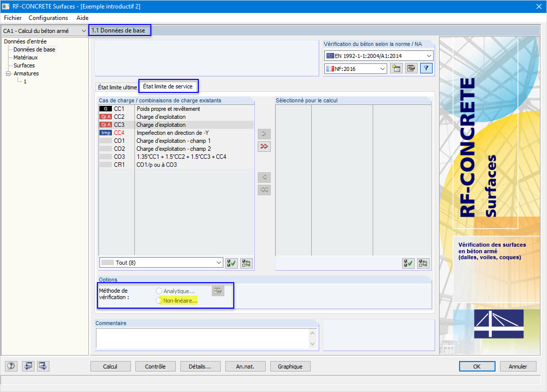Image resolution: width=547 pixels, height=392 pixels.
Task: Select CC3 Charge d'exploitation row
Action: (x=176, y=125)
